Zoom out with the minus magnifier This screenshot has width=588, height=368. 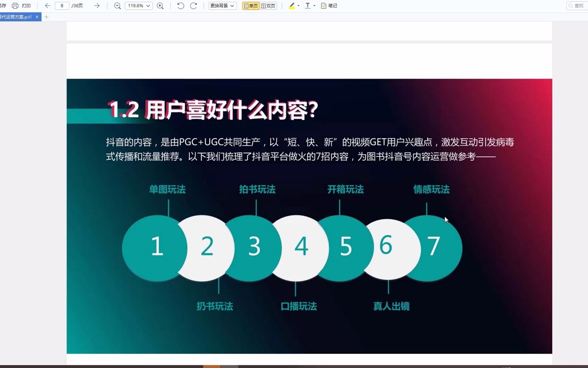[x=117, y=6]
